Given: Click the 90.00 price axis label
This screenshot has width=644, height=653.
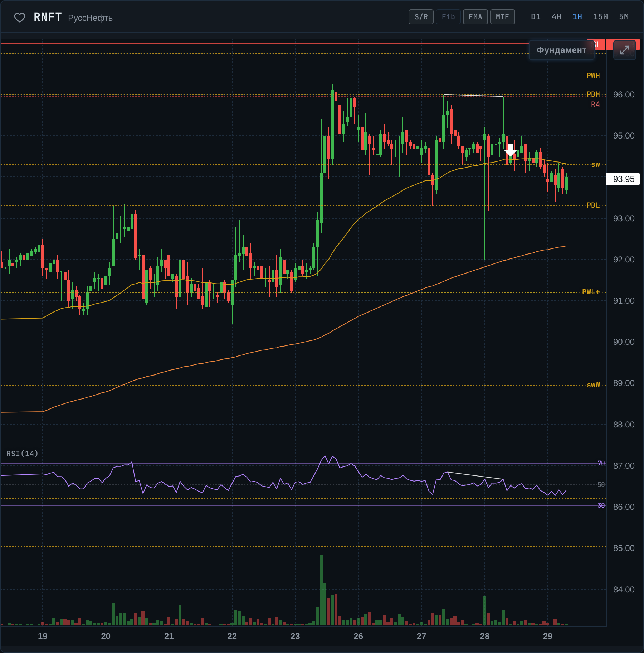Looking at the screenshot, I should coord(624,342).
